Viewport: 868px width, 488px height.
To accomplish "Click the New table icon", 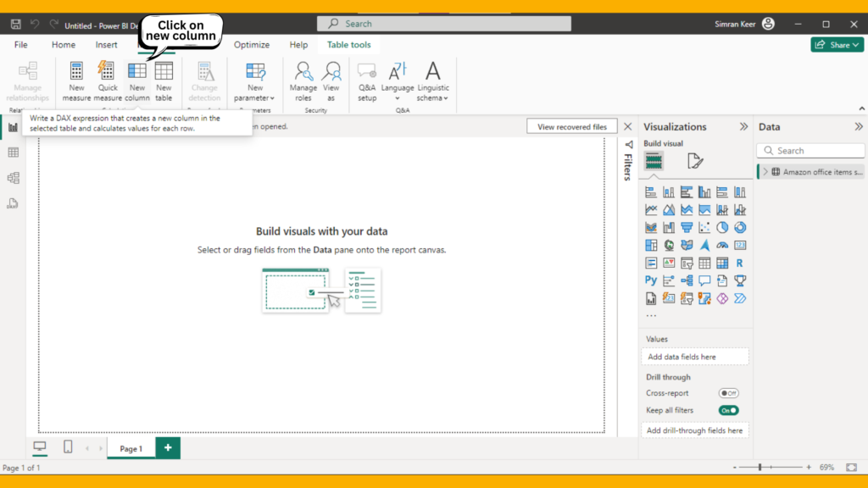I will click(x=164, y=71).
